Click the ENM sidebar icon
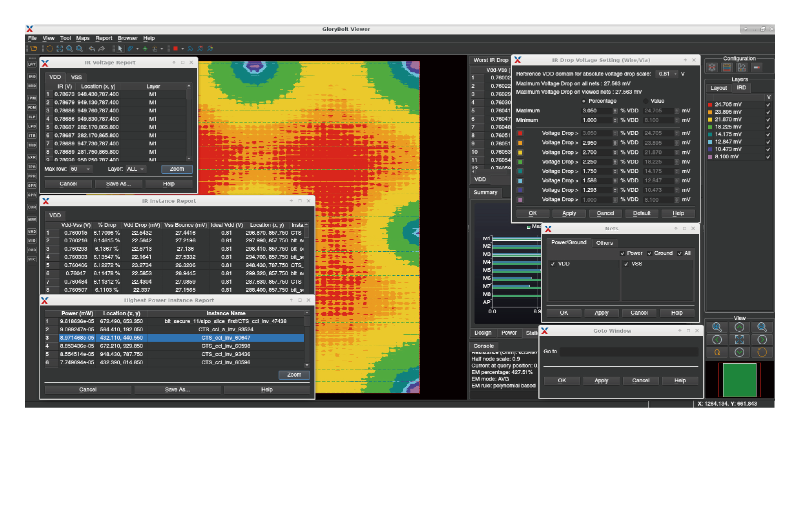The image size is (800, 532). tap(32, 219)
